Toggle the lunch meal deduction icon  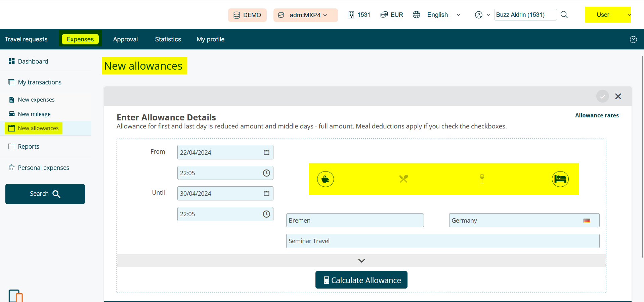point(403,179)
